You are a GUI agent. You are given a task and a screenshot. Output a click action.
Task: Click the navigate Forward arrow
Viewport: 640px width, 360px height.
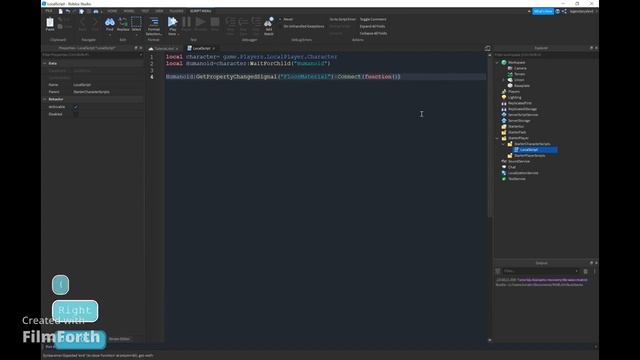95,22
